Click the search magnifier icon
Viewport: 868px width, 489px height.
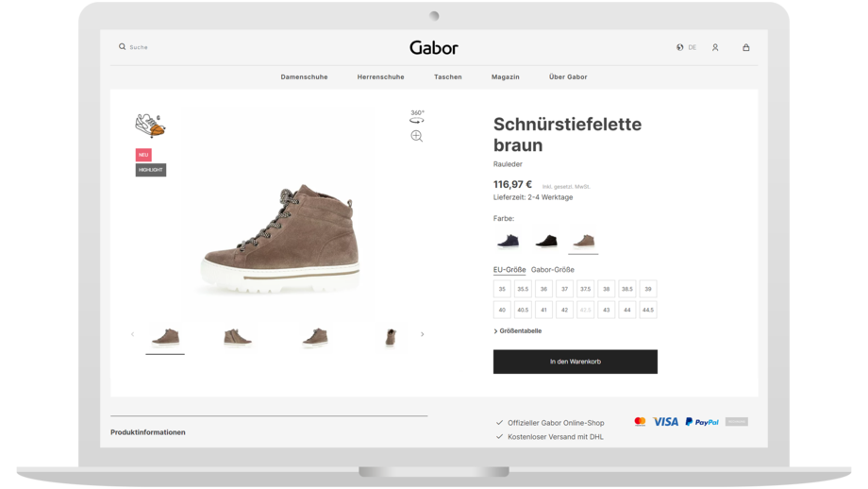click(x=122, y=46)
